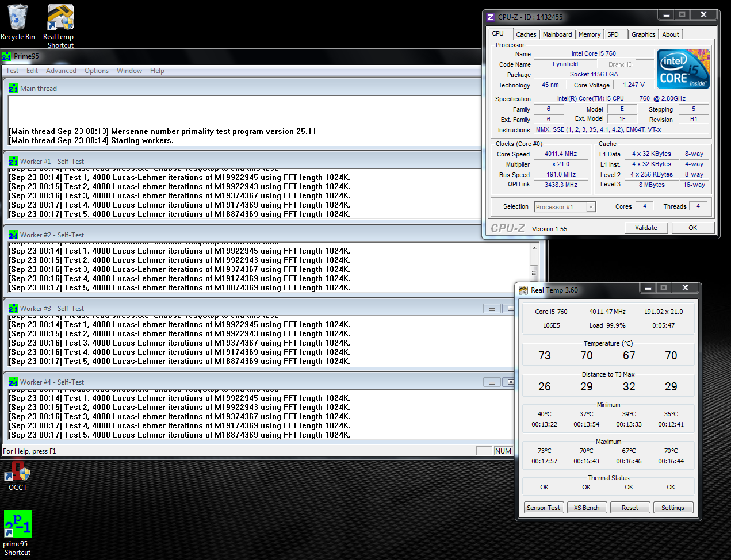Launch OCCT from its desktop icon
Viewport: 731px width, 560px height.
coord(17,473)
